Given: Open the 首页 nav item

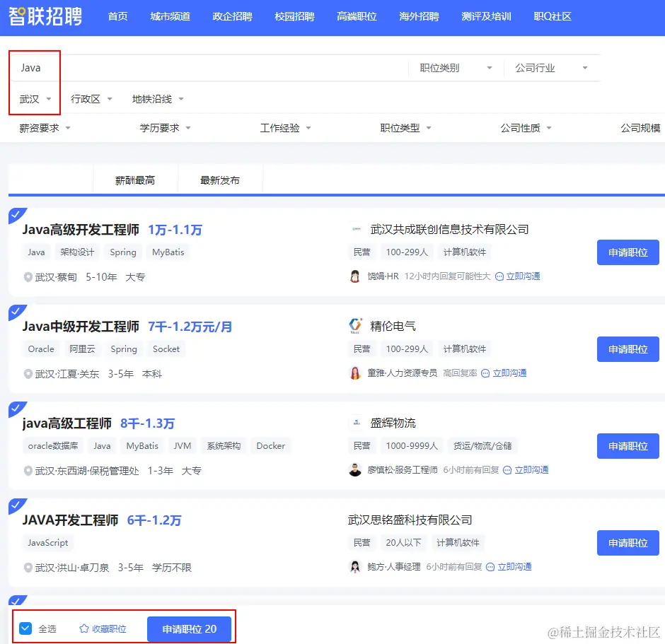Looking at the screenshot, I should tap(117, 16).
